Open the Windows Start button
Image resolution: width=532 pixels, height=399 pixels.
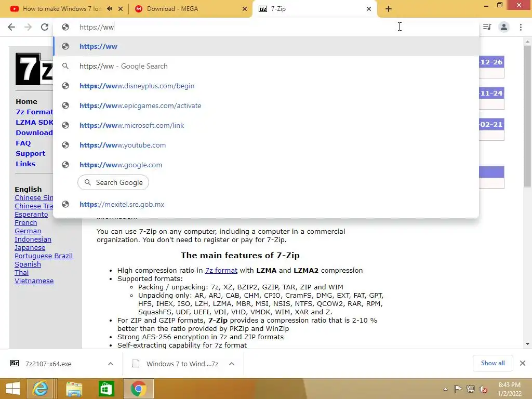[x=13, y=389]
